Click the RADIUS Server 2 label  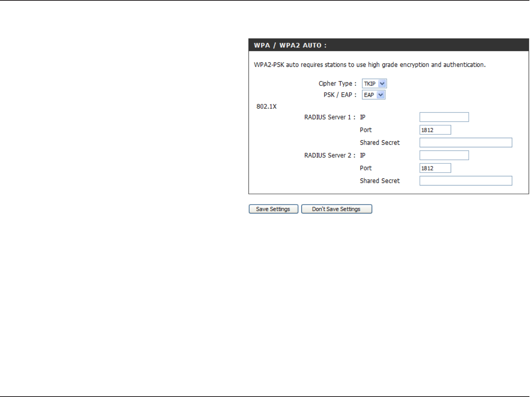point(330,155)
